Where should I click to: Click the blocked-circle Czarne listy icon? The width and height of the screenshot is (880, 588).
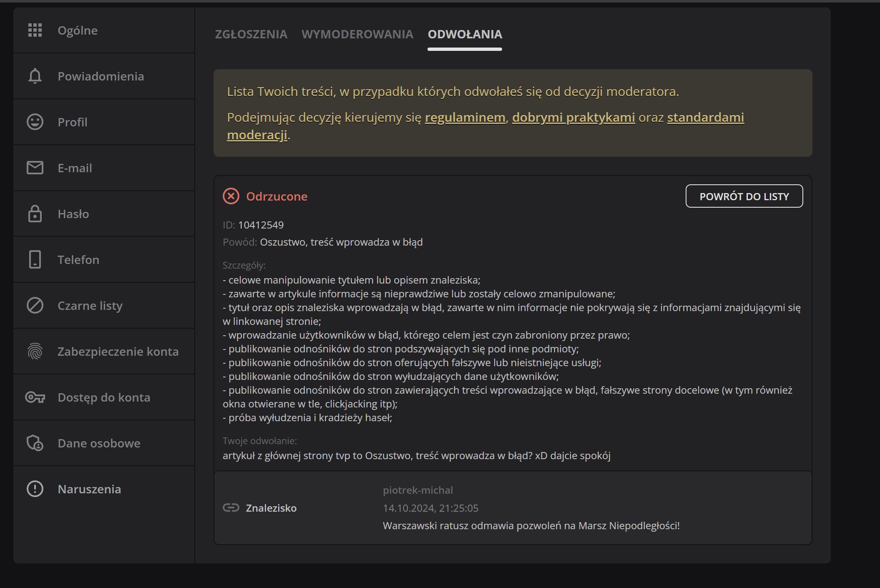[35, 305]
